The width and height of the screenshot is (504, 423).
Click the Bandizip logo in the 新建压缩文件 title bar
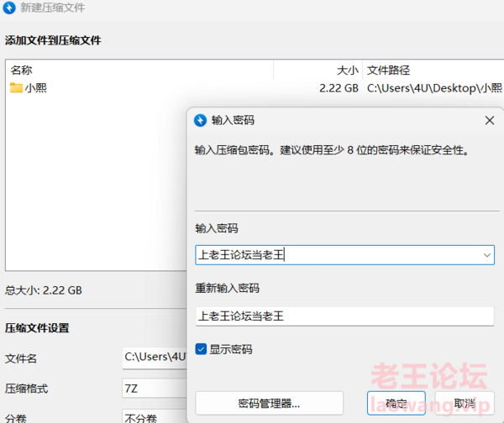coord(9,8)
